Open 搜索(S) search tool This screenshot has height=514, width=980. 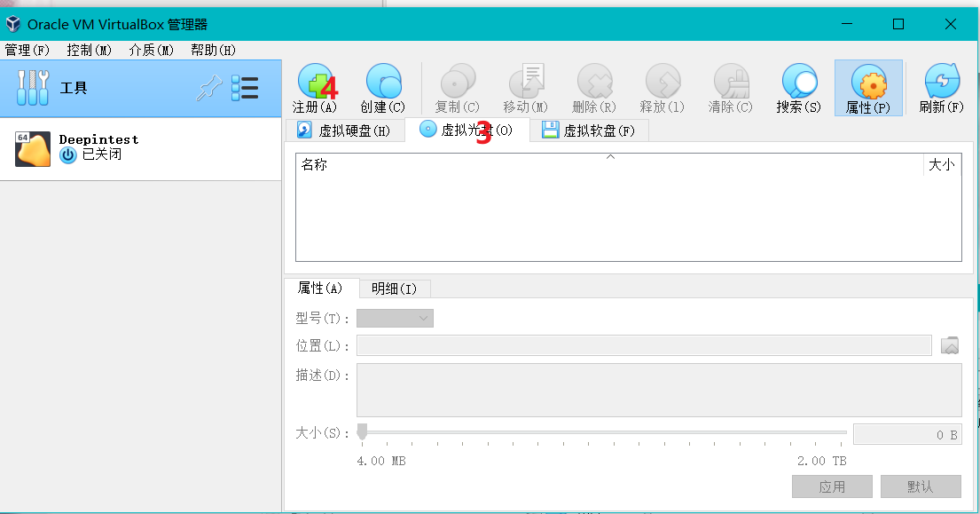(x=799, y=82)
